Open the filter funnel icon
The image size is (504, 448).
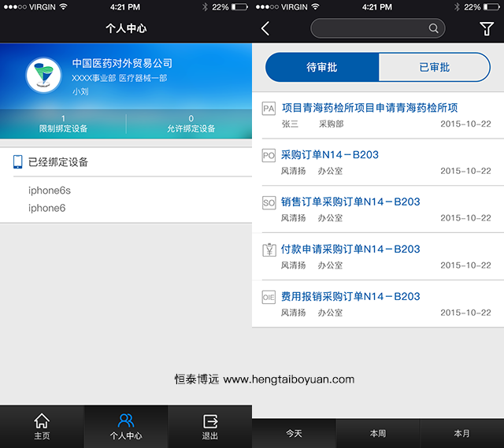(x=487, y=28)
